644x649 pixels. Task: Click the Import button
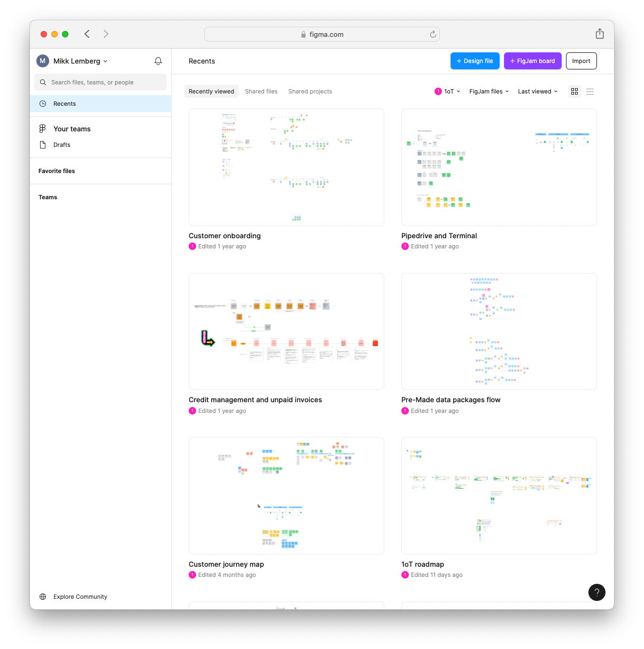pyautogui.click(x=581, y=61)
